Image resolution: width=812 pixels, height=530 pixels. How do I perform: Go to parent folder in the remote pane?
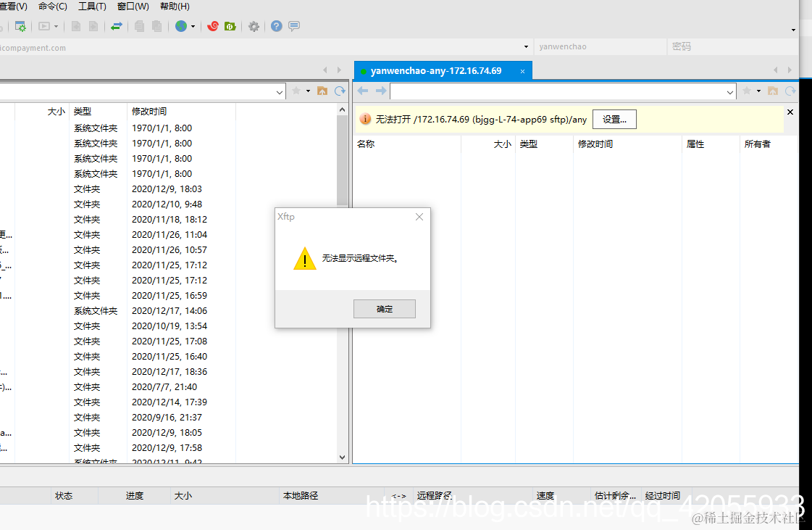point(773,91)
